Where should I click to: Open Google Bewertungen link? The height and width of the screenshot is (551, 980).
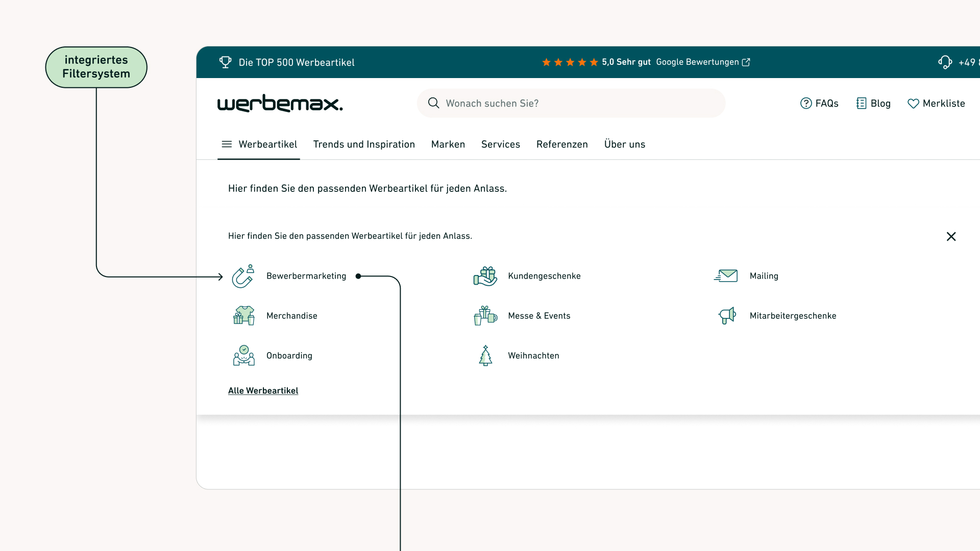[697, 62]
